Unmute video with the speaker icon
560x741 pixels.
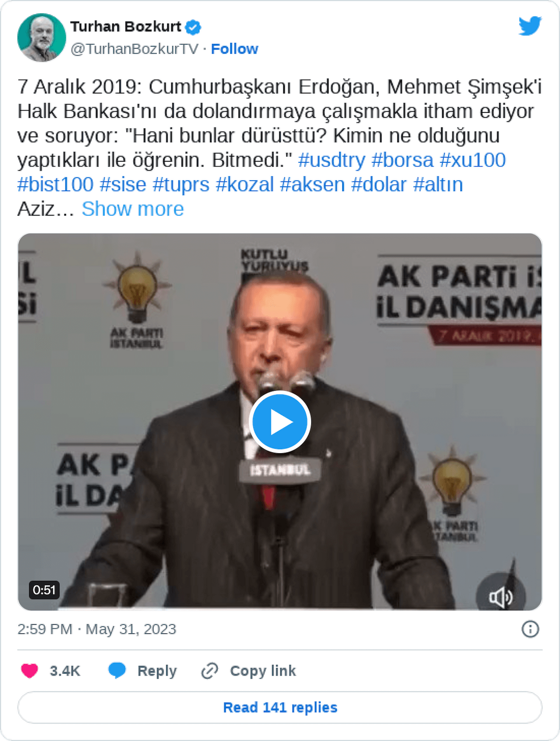click(x=501, y=597)
